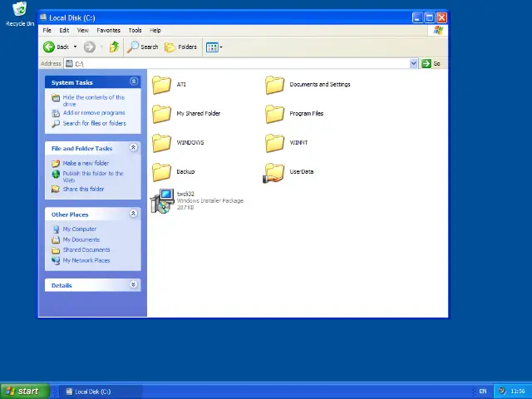Select the twcli32 installer package icon

(162, 201)
